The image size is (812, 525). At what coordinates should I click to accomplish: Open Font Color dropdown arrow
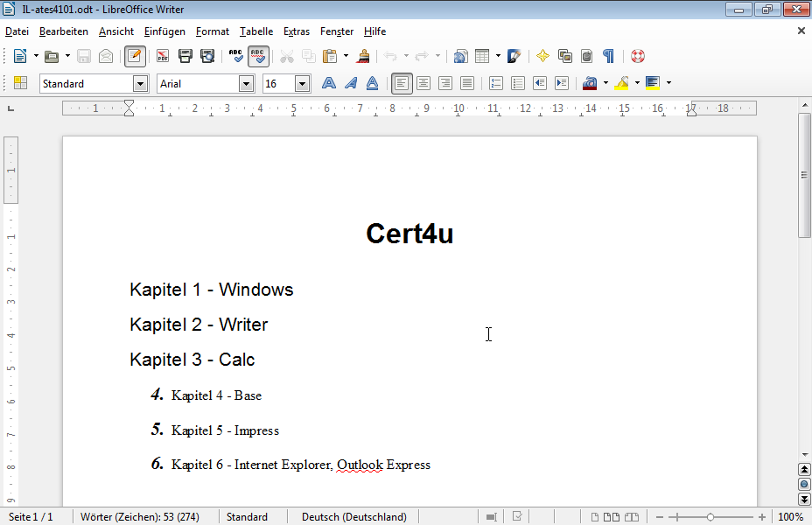605,83
